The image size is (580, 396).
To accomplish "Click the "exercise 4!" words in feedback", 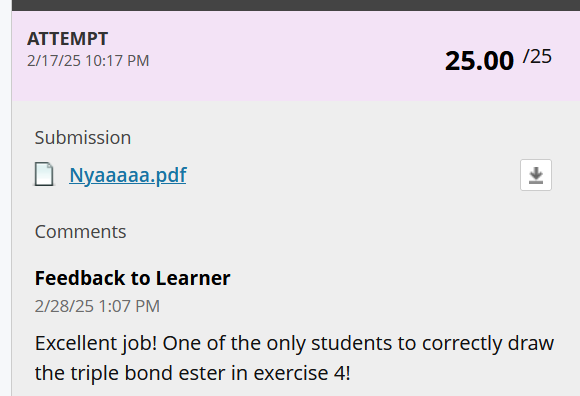I will tap(302, 373).
